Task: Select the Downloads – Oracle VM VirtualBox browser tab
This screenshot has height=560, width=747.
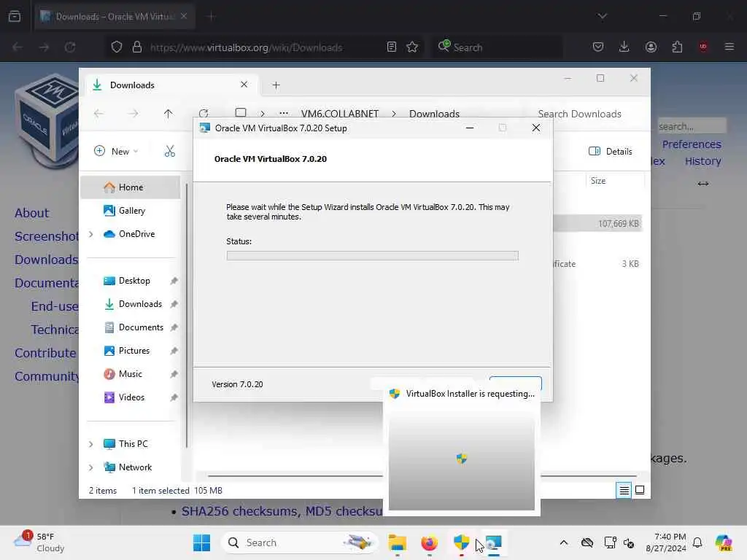Action: click(115, 17)
